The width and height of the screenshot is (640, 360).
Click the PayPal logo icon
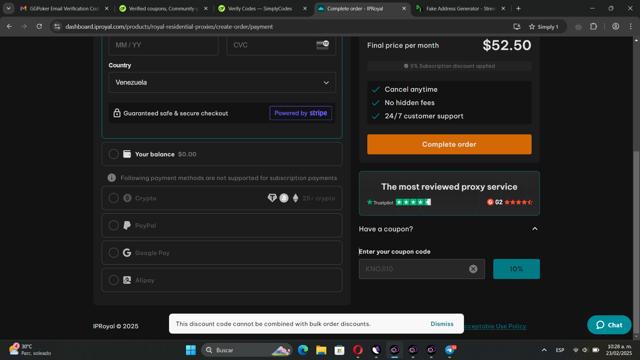click(x=127, y=225)
